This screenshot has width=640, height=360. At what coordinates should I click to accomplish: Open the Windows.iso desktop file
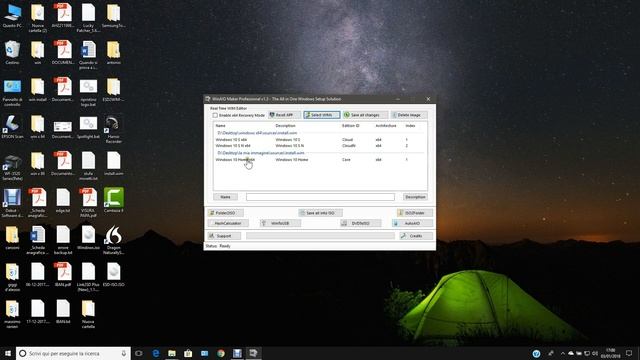(x=88, y=238)
